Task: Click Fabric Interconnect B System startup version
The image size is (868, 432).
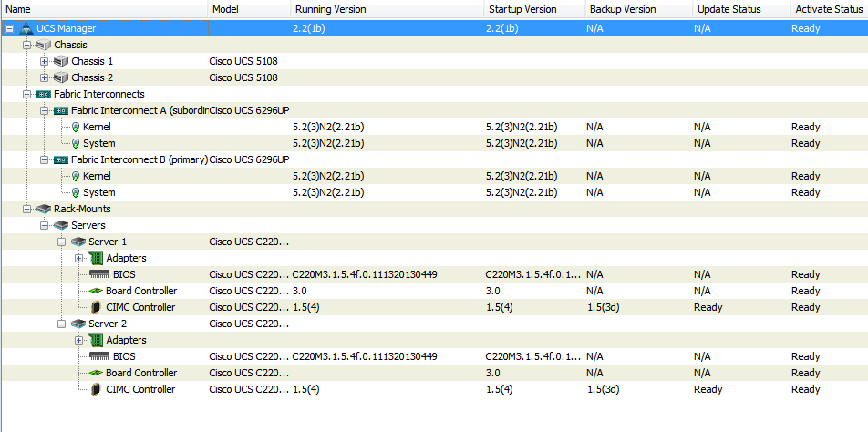Action: coord(522,193)
